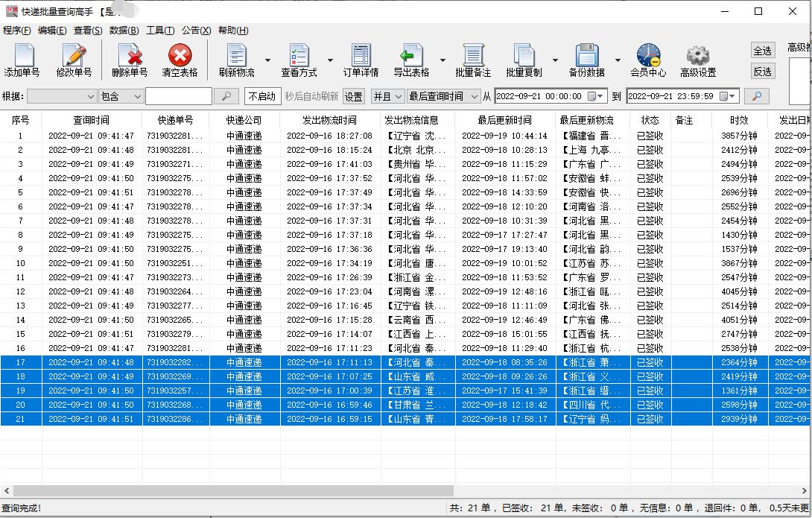The width and height of the screenshot is (812, 518).
Task: Open 订单详情 order details icon
Action: tap(361, 56)
